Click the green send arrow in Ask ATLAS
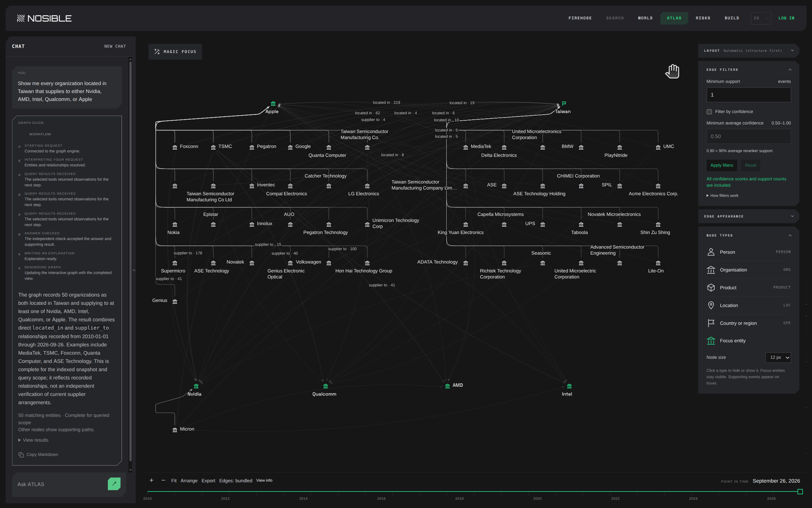The width and height of the screenshot is (812, 508). coord(114,484)
